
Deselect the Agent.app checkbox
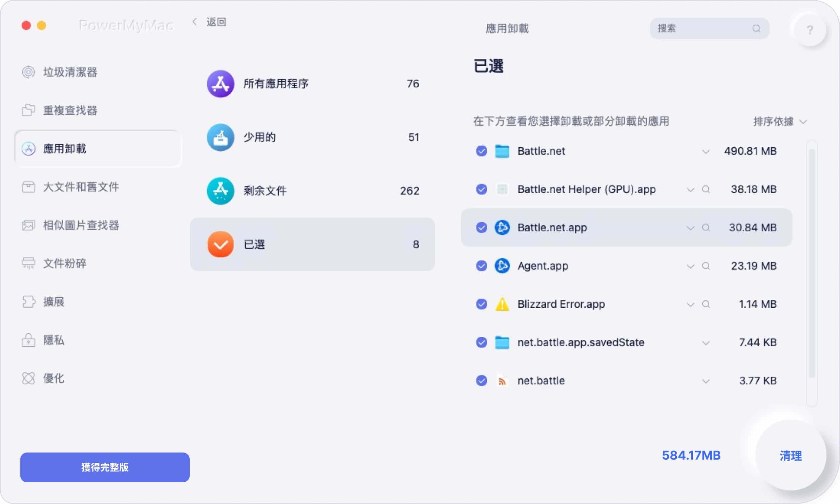481,266
